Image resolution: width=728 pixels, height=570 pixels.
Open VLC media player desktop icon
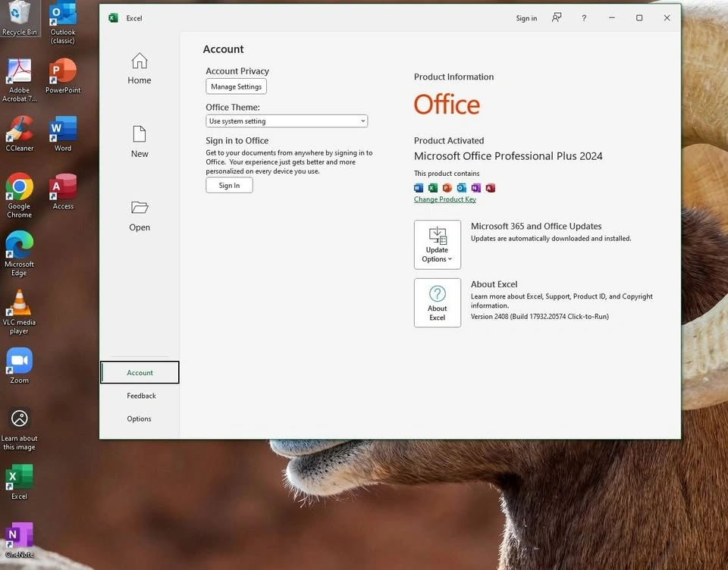coord(19,304)
